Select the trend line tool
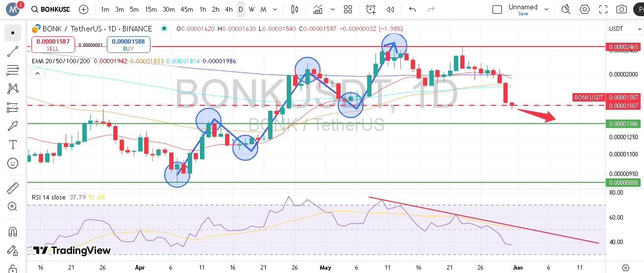Screen dimensions: 644x273 tap(13, 51)
